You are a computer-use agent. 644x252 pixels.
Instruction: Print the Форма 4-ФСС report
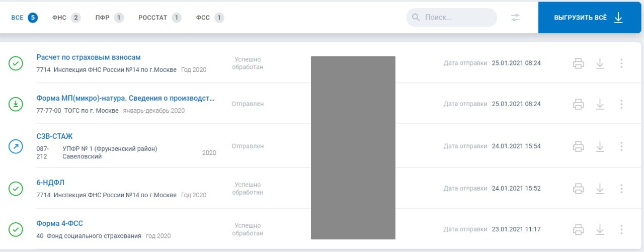pyautogui.click(x=579, y=229)
